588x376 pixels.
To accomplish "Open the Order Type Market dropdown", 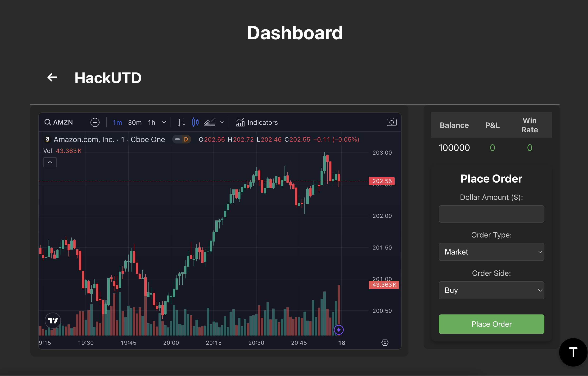I will [x=491, y=252].
